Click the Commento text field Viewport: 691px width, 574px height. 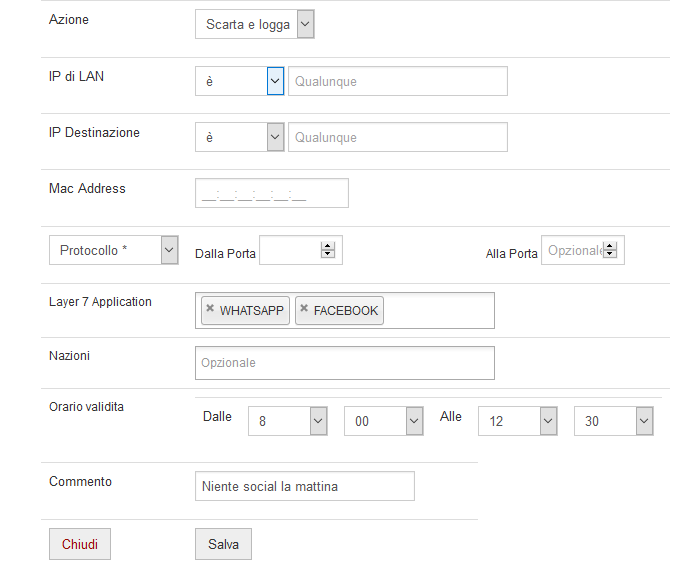(x=305, y=486)
